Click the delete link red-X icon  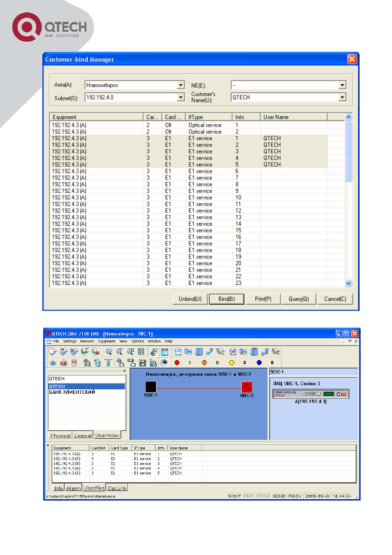[x=265, y=351]
